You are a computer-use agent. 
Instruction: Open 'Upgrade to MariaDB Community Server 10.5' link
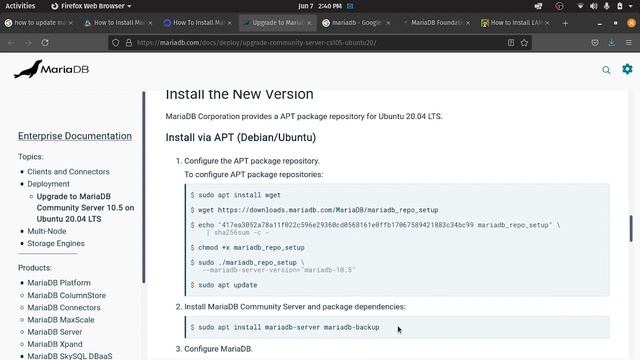pyautogui.click(x=85, y=208)
